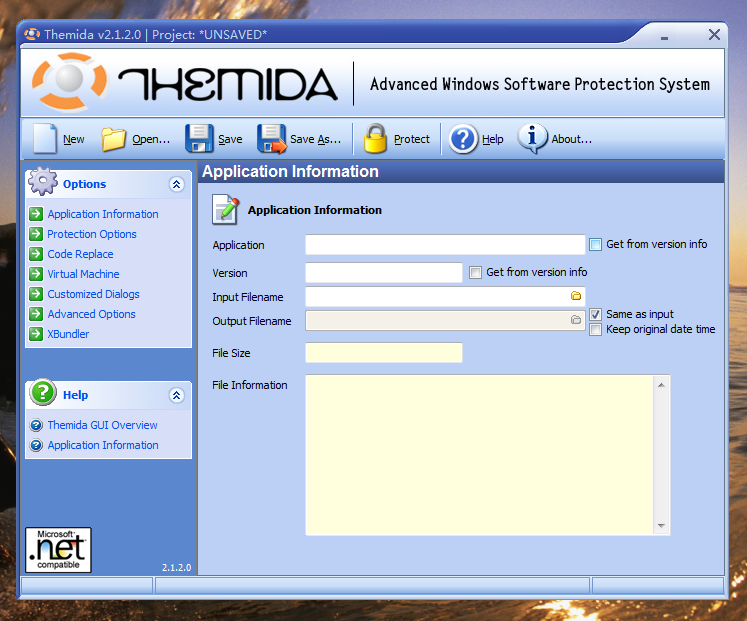
Task: Open Application Information help topic
Action: [103, 445]
